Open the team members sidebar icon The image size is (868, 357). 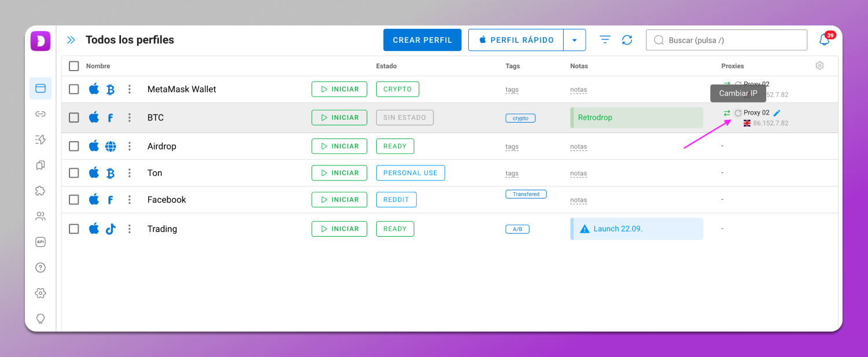(x=41, y=216)
